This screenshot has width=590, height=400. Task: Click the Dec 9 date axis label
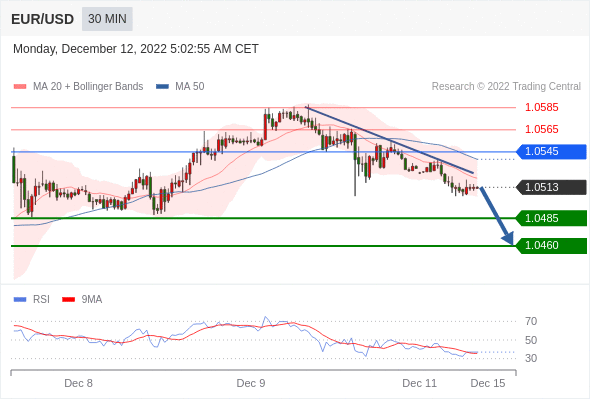(251, 383)
